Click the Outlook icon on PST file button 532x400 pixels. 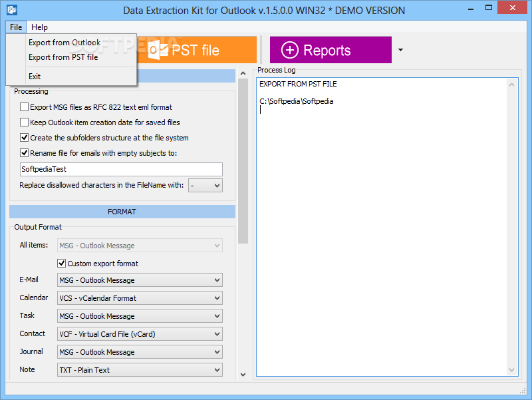(x=158, y=50)
